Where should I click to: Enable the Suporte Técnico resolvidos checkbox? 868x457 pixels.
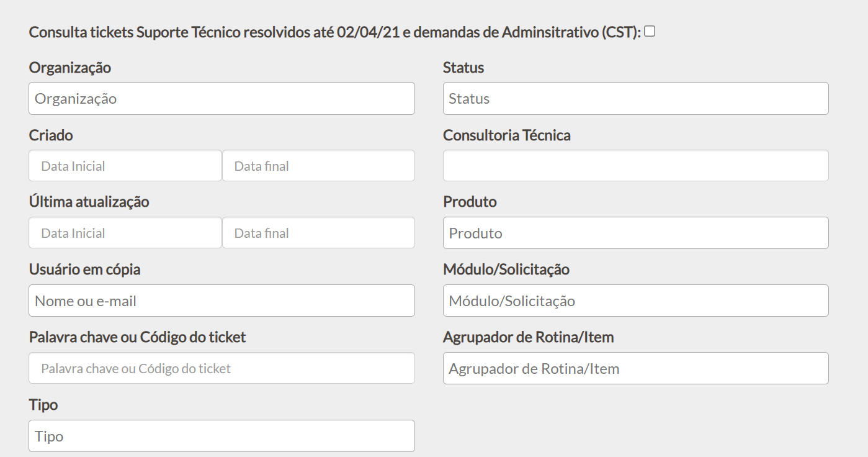[650, 30]
